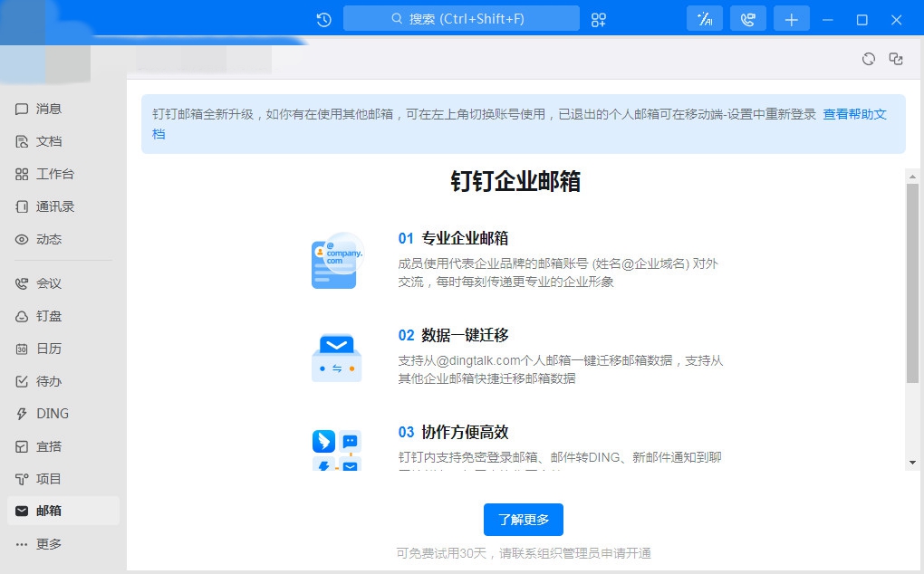Open the history clock icon
This screenshot has height=574, width=924.
click(x=323, y=19)
